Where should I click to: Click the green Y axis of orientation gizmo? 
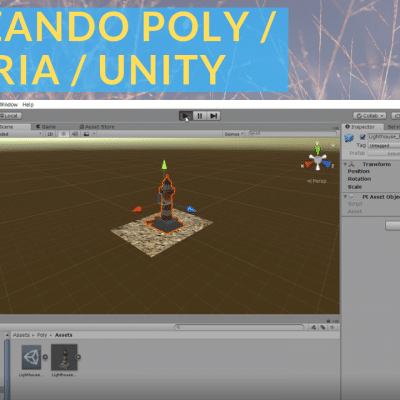pyautogui.click(x=317, y=149)
